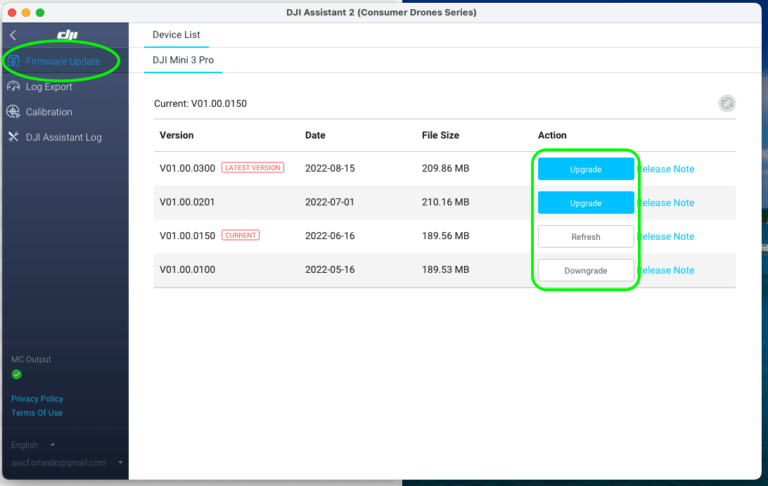
Task: Maximize the DJI Assistant 2 window
Action: [x=40, y=12]
